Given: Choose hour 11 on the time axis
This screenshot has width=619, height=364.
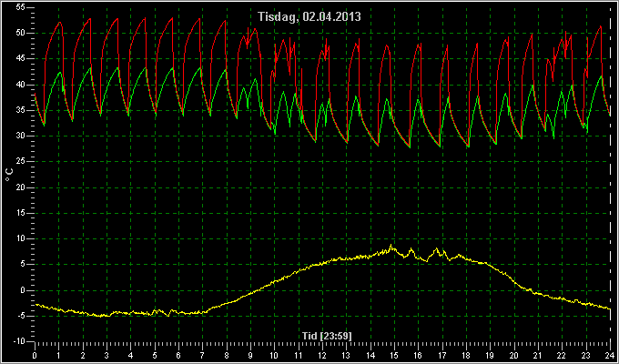Looking at the screenshot, I should [299, 355].
